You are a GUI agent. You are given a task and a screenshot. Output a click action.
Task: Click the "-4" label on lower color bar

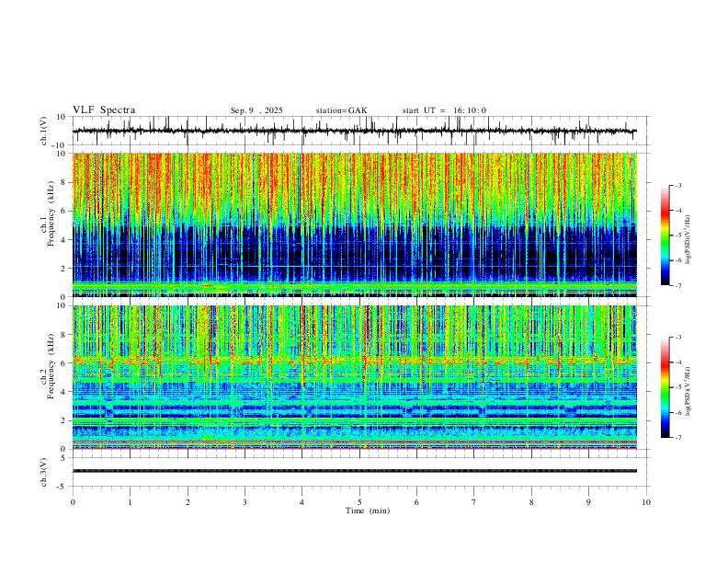677,362
